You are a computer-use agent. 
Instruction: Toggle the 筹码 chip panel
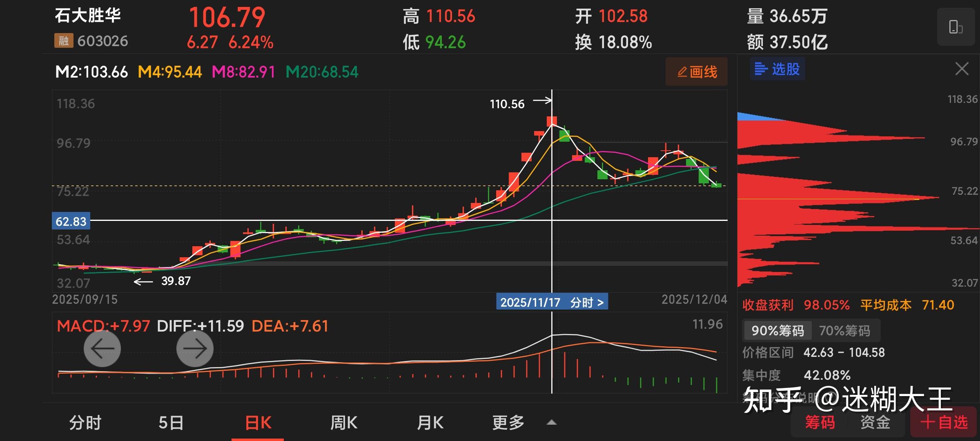click(820, 422)
